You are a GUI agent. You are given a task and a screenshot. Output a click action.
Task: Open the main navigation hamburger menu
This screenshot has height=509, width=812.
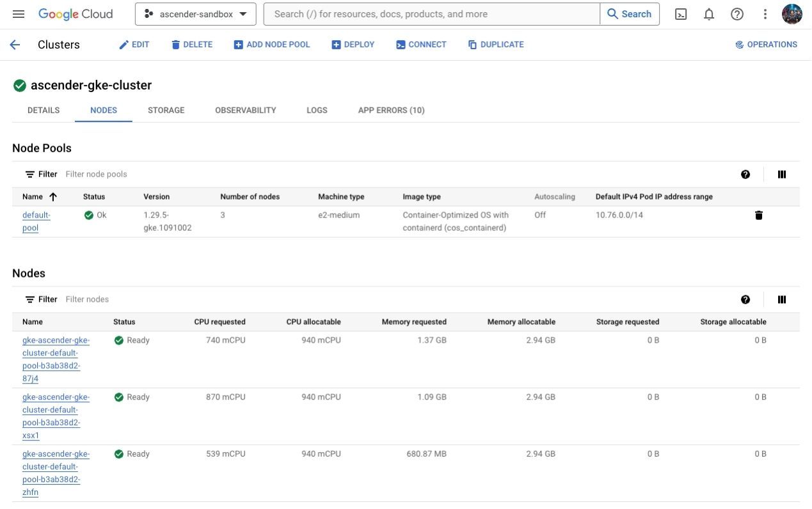coord(19,14)
